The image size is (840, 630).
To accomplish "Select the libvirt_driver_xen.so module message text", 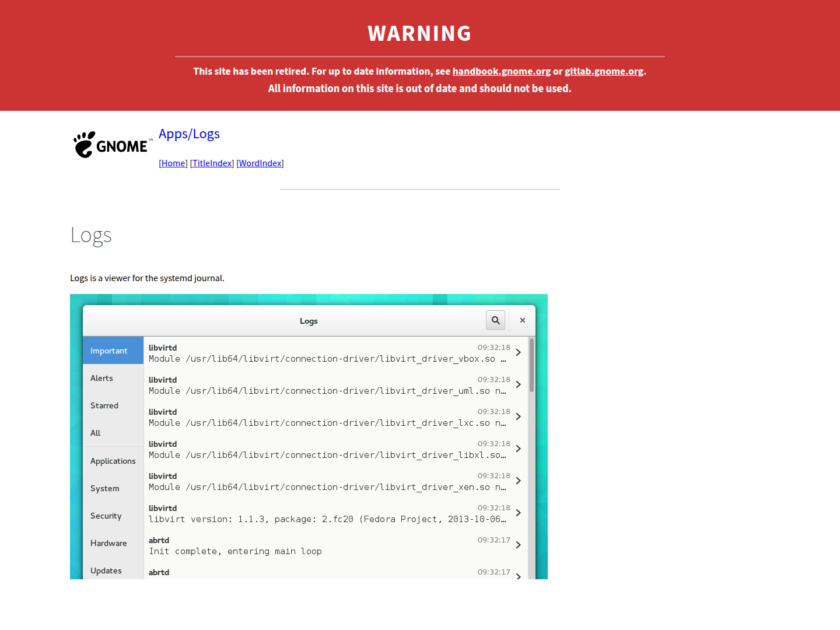I will pyautogui.click(x=327, y=487).
